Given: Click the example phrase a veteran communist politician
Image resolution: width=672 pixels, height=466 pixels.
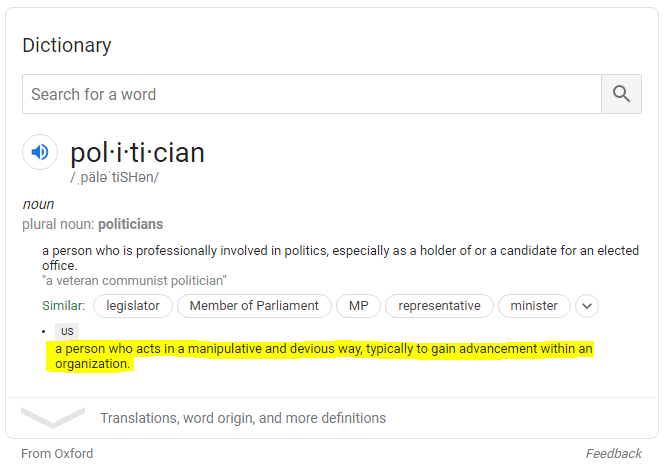Looking at the screenshot, I should point(134,281).
